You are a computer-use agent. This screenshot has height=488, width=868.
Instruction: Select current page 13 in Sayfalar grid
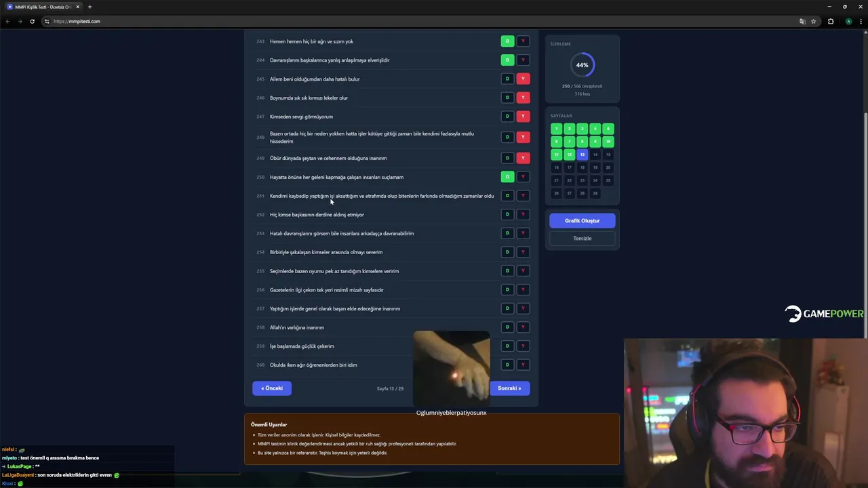[583, 155]
